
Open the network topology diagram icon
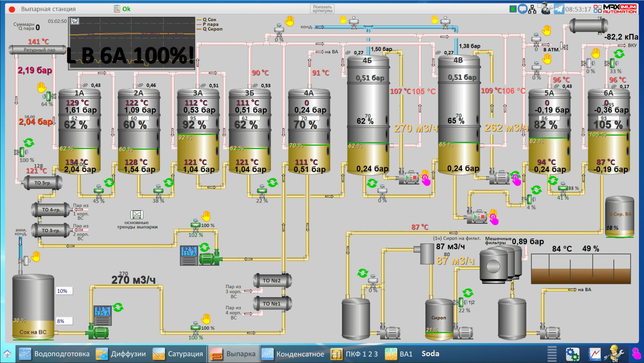pos(533,9)
